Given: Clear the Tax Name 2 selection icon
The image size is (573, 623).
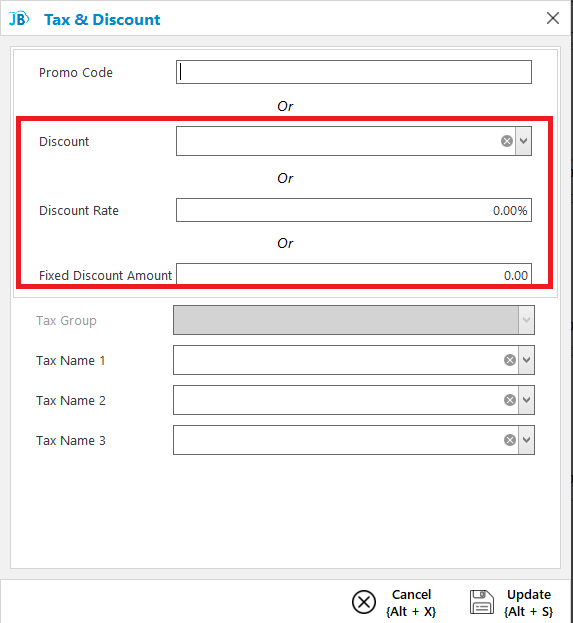Looking at the screenshot, I should click(510, 400).
